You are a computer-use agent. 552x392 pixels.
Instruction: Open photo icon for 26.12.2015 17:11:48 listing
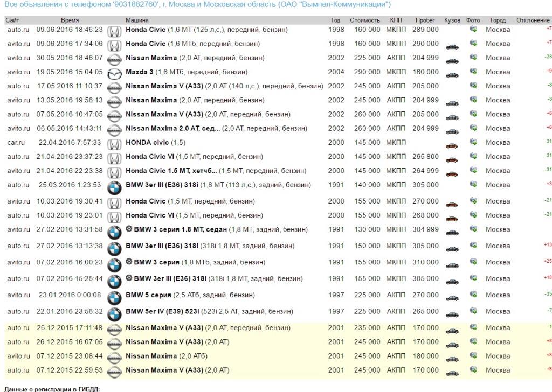(473, 327)
